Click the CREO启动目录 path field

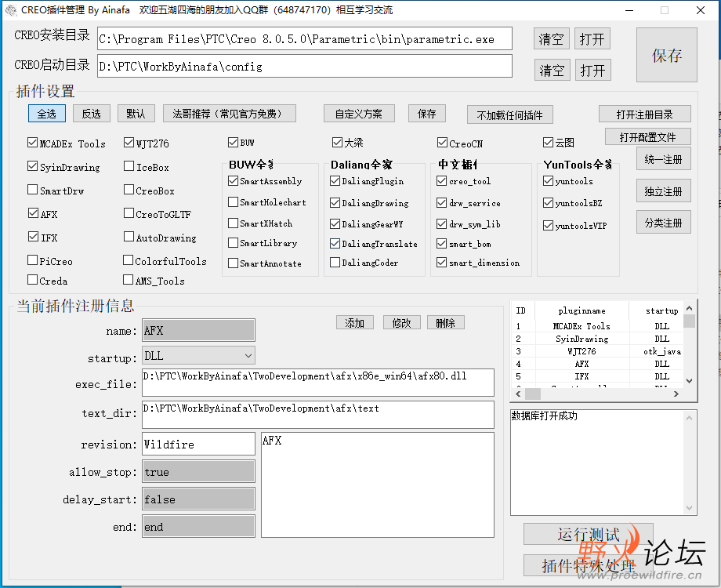(x=305, y=67)
